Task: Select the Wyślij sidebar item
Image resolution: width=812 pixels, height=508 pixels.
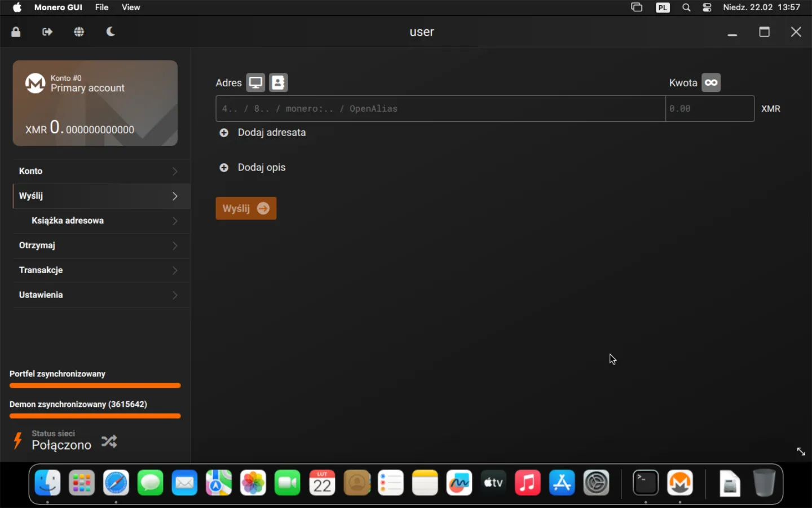Action: click(101, 196)
